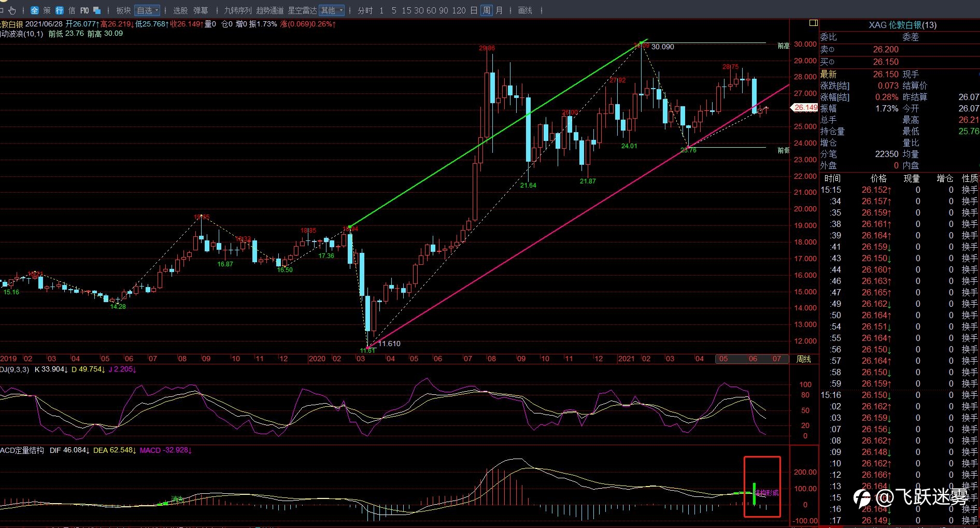Click the 信 info icon
980x528 pixels.
(72, 10)
